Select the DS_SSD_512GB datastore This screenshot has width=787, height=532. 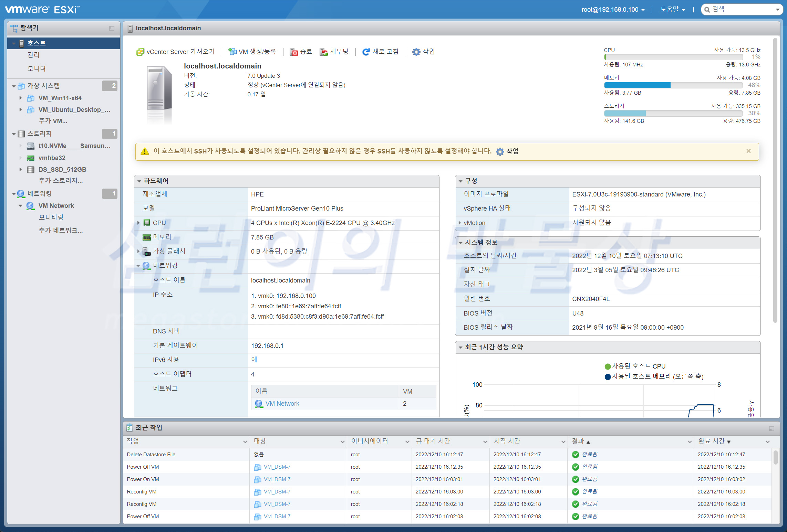pyautogui.click(x=62, y=170)
